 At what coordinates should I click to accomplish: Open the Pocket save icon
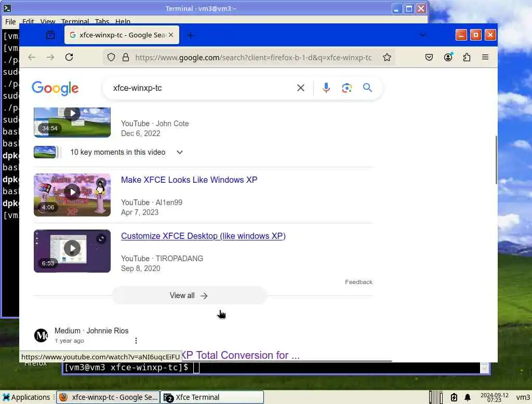(x=429, y=57)
